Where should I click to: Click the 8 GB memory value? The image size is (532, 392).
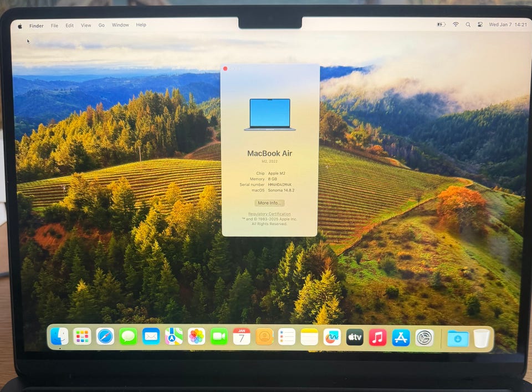[x=273, y=179]
